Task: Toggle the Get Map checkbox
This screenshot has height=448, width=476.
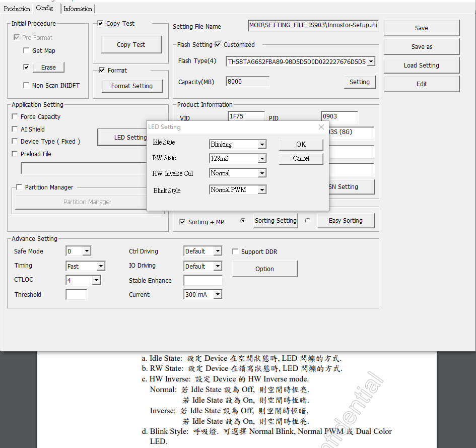Action: [x=26, y=50]
